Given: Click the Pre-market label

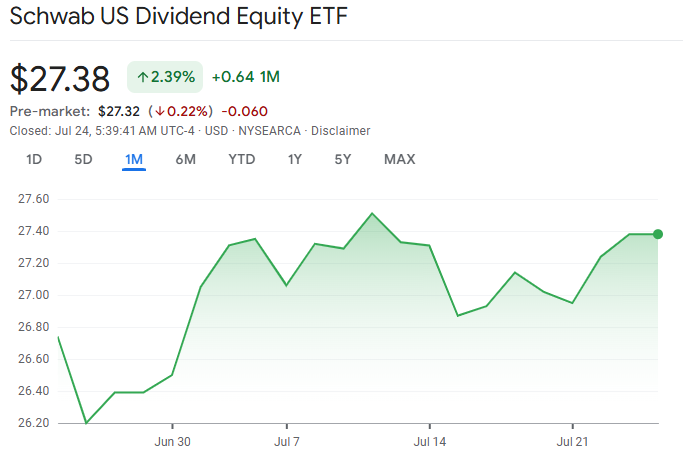Looking at the screenshot, I should [50, 112].
